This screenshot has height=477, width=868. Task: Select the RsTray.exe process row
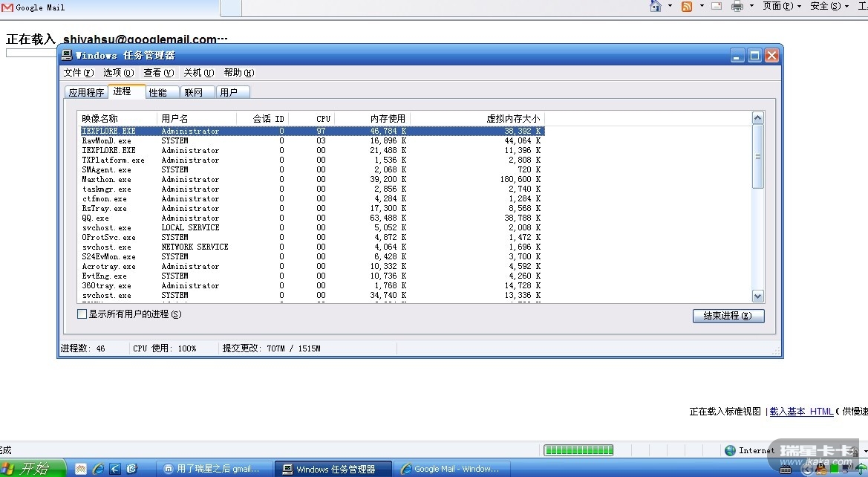coord(312,208)
